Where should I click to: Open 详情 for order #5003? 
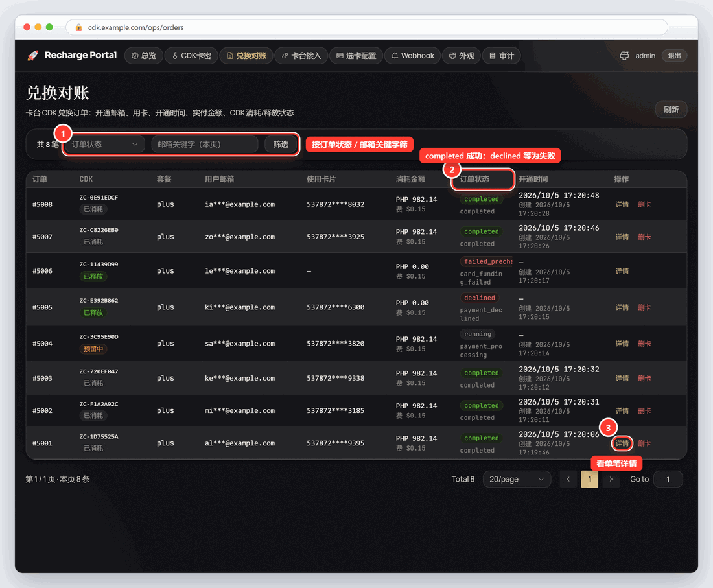point(622,379)
